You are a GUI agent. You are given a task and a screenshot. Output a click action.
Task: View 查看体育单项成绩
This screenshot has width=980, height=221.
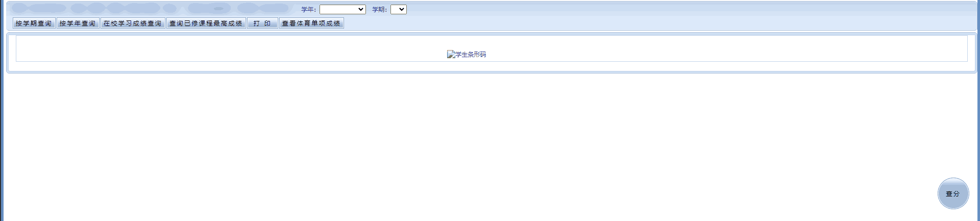[x=311, y=23]
